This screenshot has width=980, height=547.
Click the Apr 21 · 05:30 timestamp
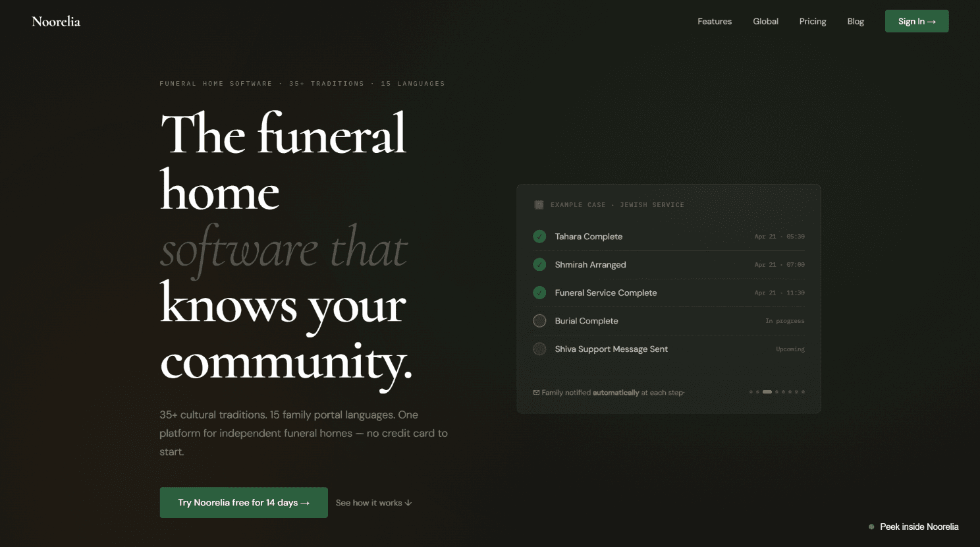coord(780,237)
